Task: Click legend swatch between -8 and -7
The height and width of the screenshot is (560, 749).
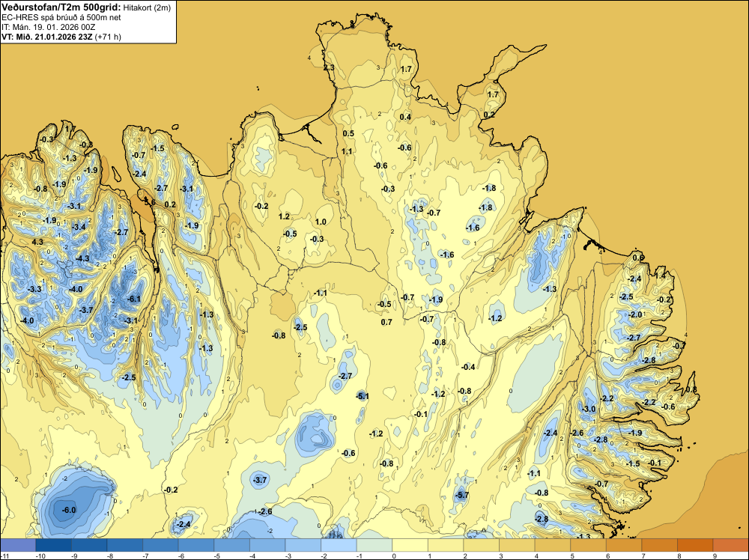Action: 124,545
